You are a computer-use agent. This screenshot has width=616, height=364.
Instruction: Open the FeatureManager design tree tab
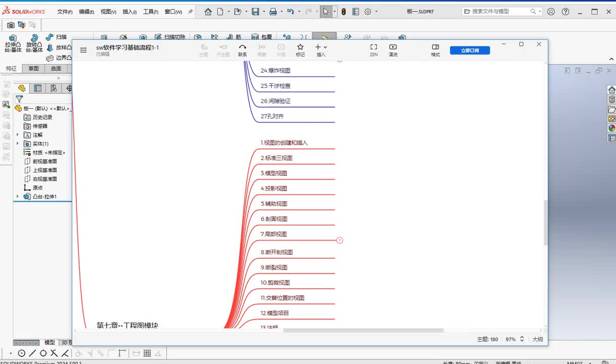[x=22, y=88]
